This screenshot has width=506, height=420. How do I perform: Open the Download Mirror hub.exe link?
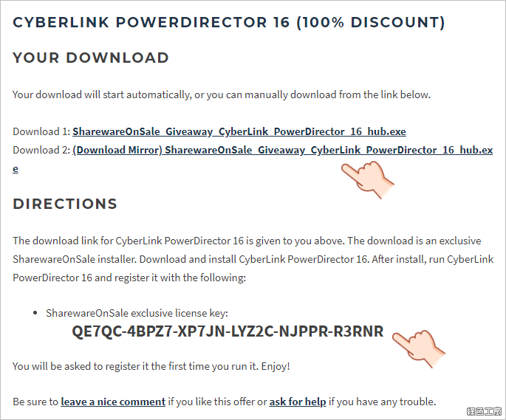pyautogui.click(x=283, y=150)
